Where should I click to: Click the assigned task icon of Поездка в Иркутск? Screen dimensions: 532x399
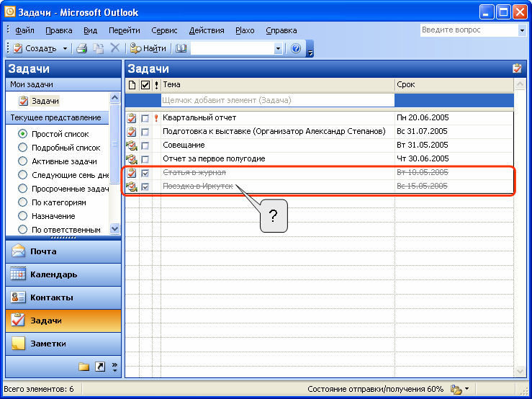pos(132,187)
